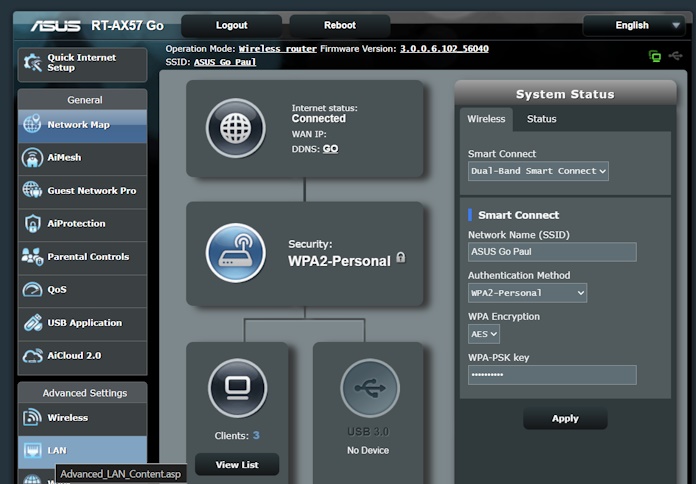Click the AiMesh sidebar icon
Viewport: 696px width, 484px height.
pyautogui.click(x=32, y=158)
